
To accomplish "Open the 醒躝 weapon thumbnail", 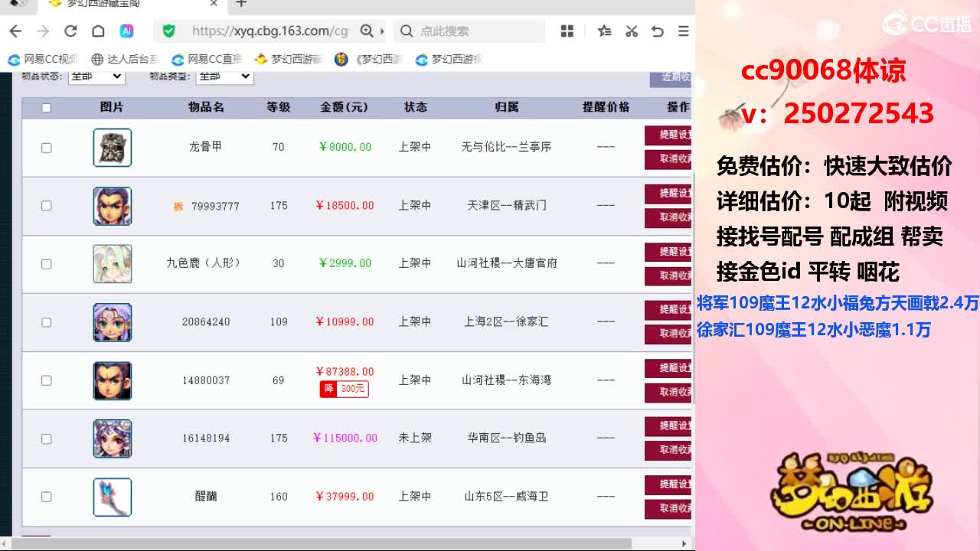I will tap(113, 497).
